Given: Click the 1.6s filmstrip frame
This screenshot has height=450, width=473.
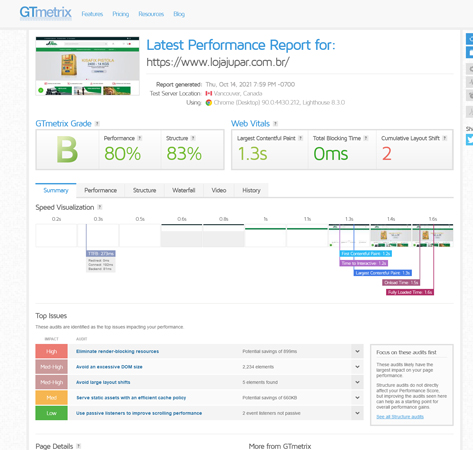Looking at the screenshot, I should pyautogui.click(x=433, y=236).
